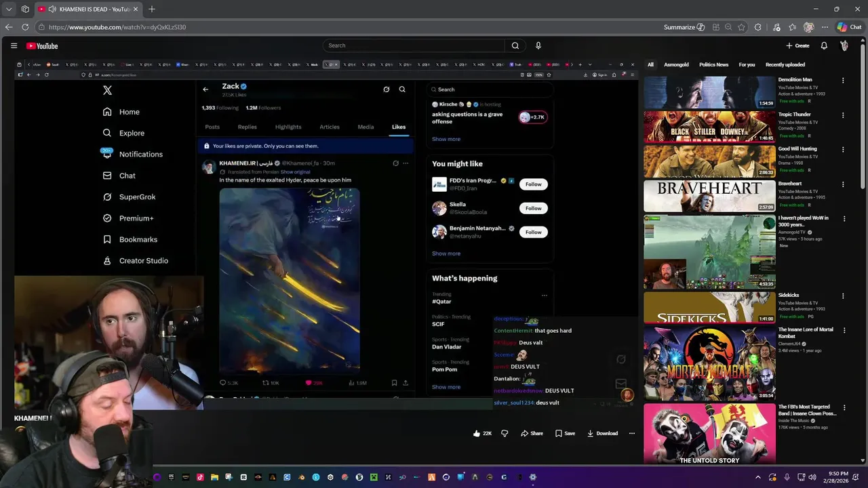Open the Braveheart thumbnail
This screenshot has width=868, height=488.
709,197
